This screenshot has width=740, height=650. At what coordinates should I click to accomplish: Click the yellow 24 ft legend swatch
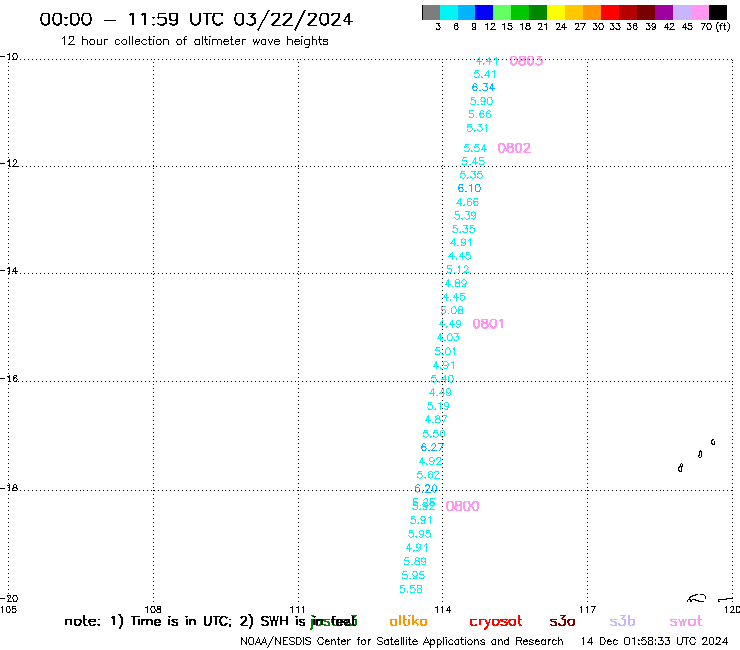point(556,12)
